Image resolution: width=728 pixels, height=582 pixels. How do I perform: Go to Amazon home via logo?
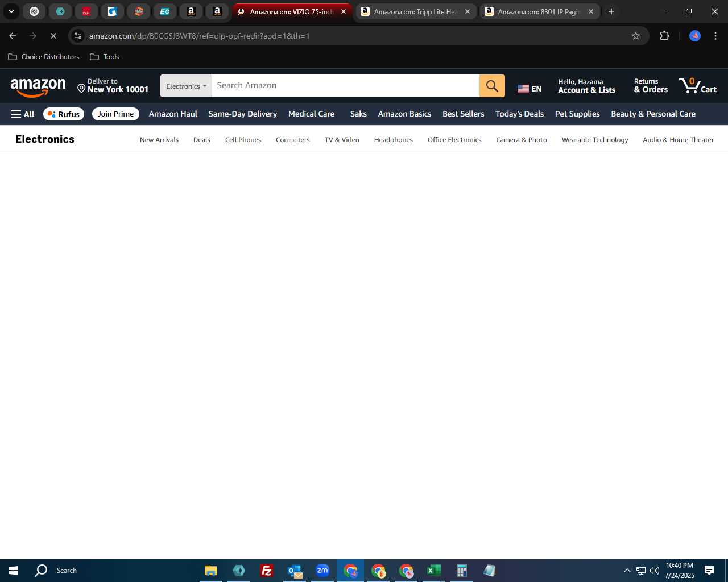point(38,87)
